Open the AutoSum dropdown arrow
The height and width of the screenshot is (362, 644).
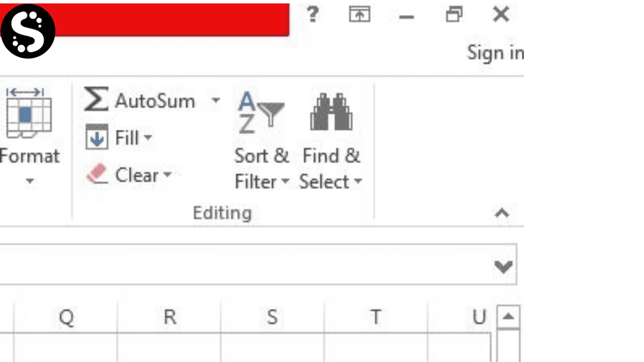point(216,100)
